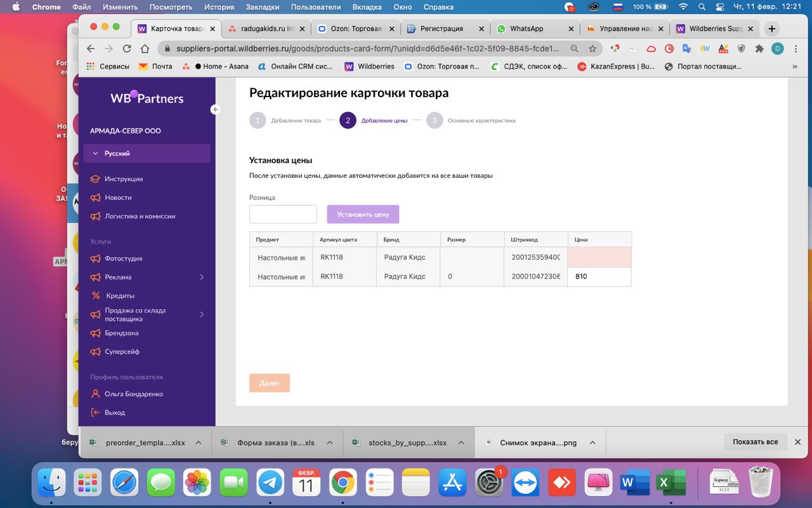The image size is (812, 508).
Task: Click step 3 Основные характеристики circle
Action: pyautogui.click(x=435, y=120)
